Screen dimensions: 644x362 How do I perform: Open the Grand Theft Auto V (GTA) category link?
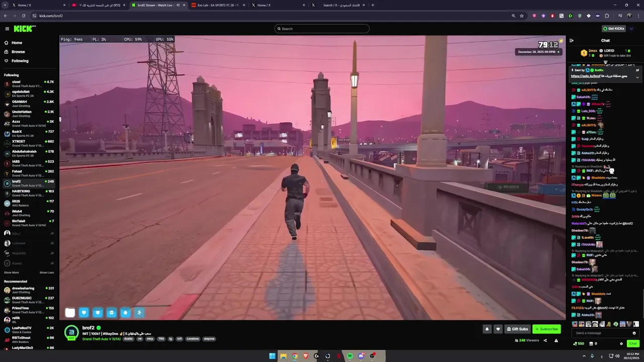[102, 339]
